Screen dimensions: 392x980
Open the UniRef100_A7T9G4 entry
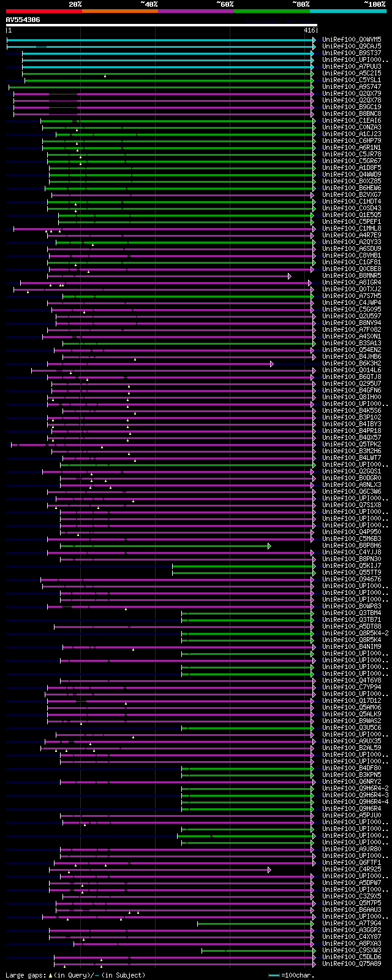(x=352, y=923)
